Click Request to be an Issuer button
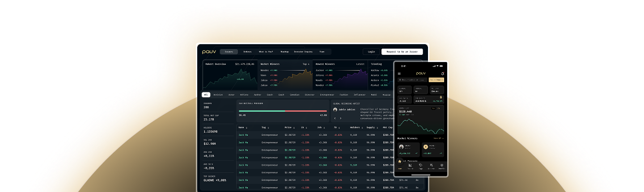 tap(402, 52)
